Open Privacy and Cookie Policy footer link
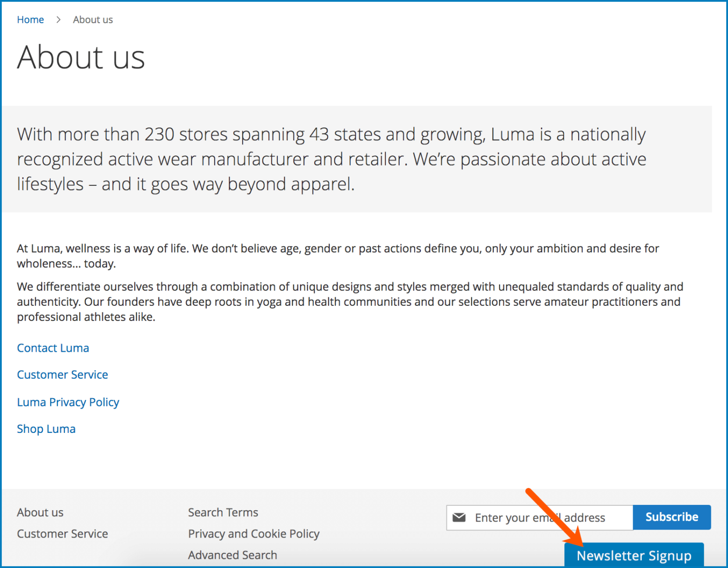 pos(254,534)
